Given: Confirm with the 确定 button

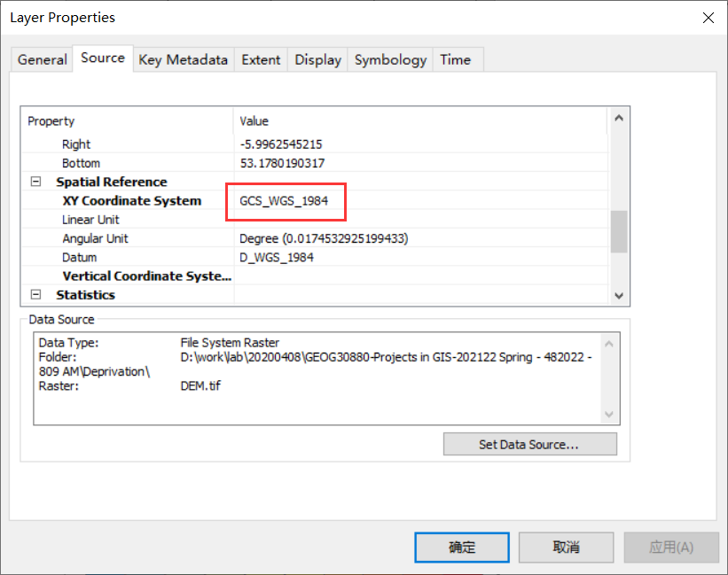Looking at the screenshot, I should click(x=462, y=548).
